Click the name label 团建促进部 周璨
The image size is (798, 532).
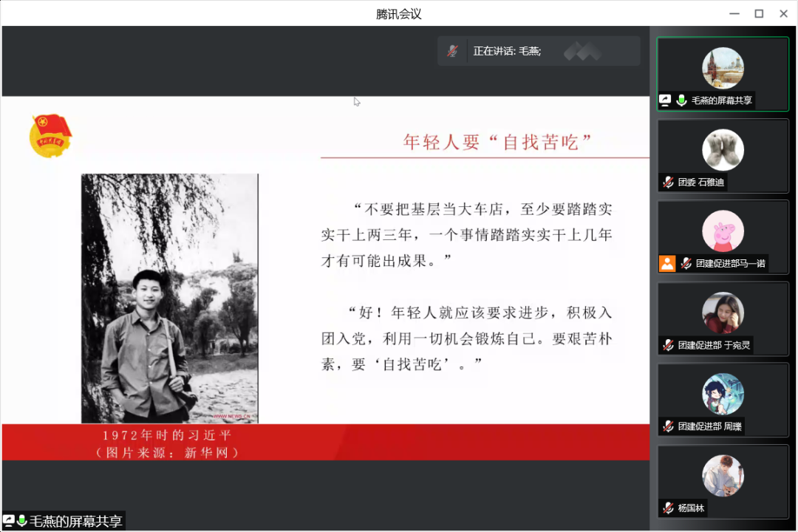point(709,426)
